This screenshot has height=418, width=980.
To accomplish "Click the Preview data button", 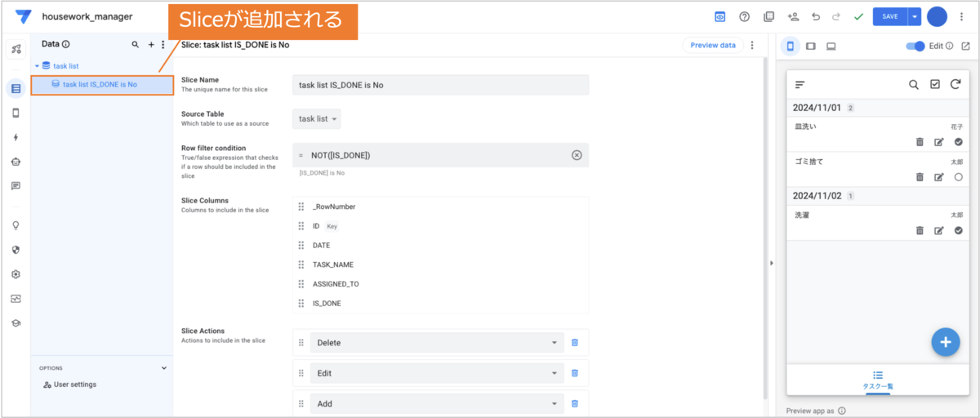I will 713,46.
